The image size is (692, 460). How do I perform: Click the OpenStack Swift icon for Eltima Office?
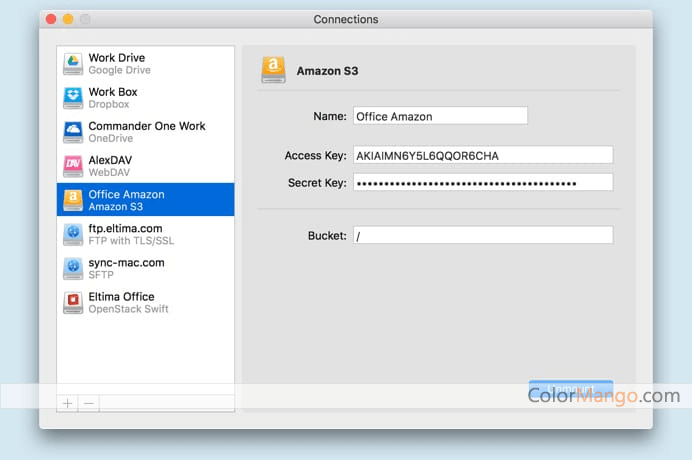73,302
